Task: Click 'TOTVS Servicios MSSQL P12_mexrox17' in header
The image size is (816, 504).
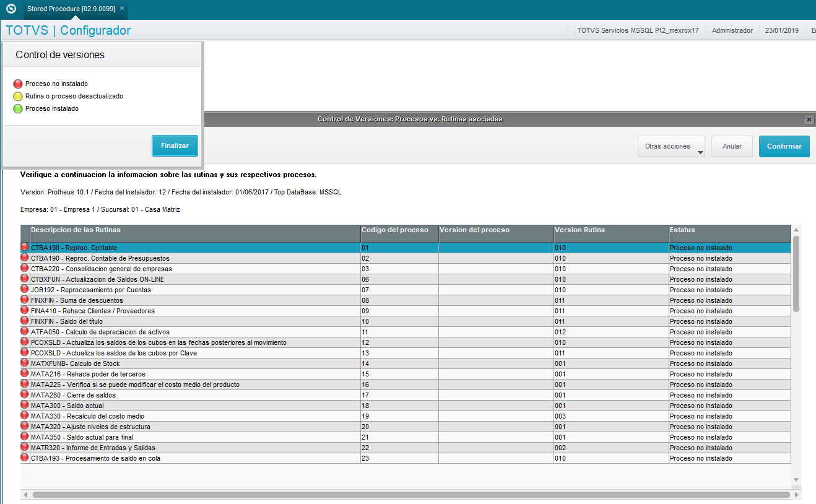Action: point(638,30)
